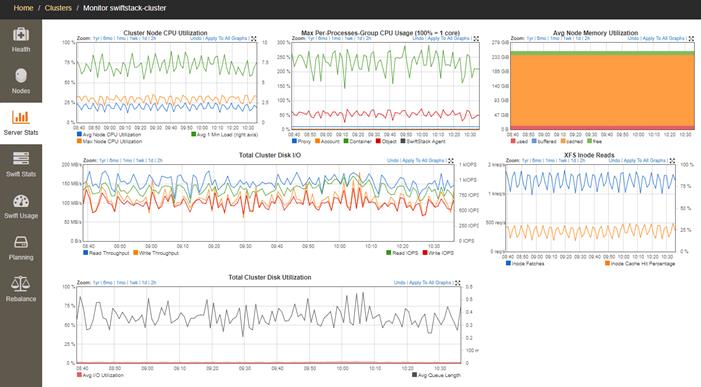
Task: Click the red Write IOPS legend swatch
Action: coord(425,253)
